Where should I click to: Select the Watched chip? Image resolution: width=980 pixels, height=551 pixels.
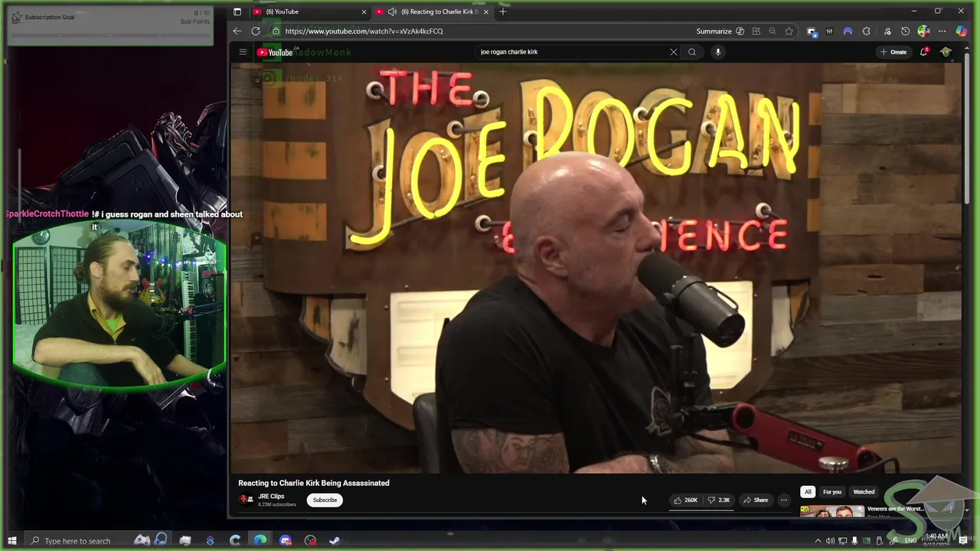click(x=864, y=492)
